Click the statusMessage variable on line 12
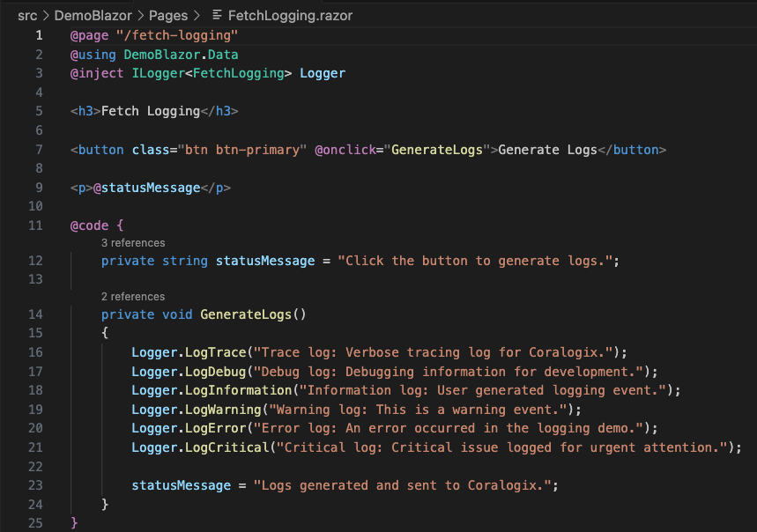 pos(265,261)
